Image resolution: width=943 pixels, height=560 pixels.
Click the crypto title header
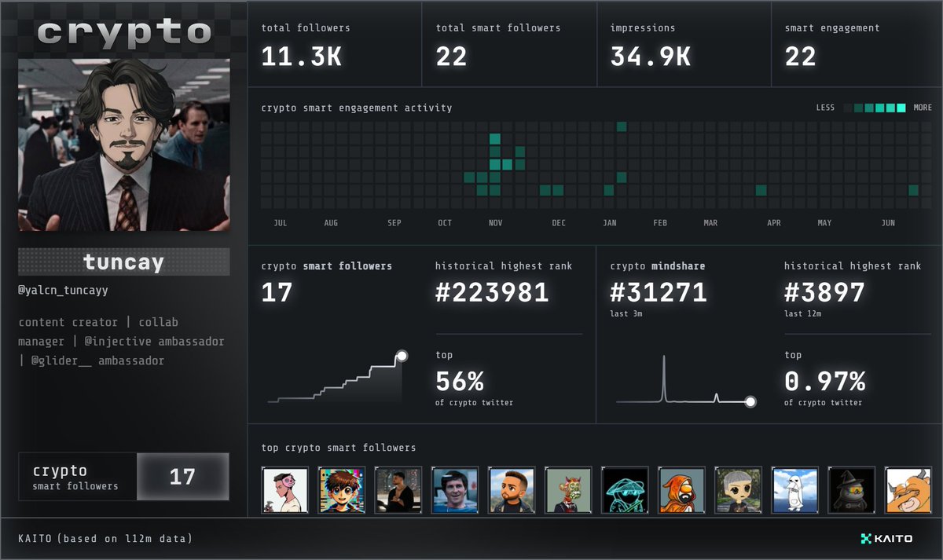[x=124, y=33]
